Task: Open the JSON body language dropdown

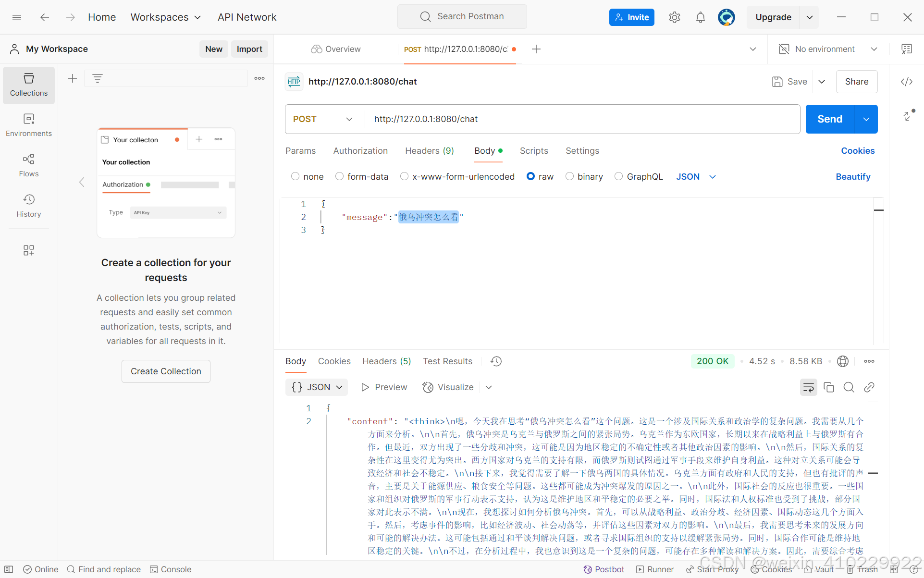Action: coord(696,176)
